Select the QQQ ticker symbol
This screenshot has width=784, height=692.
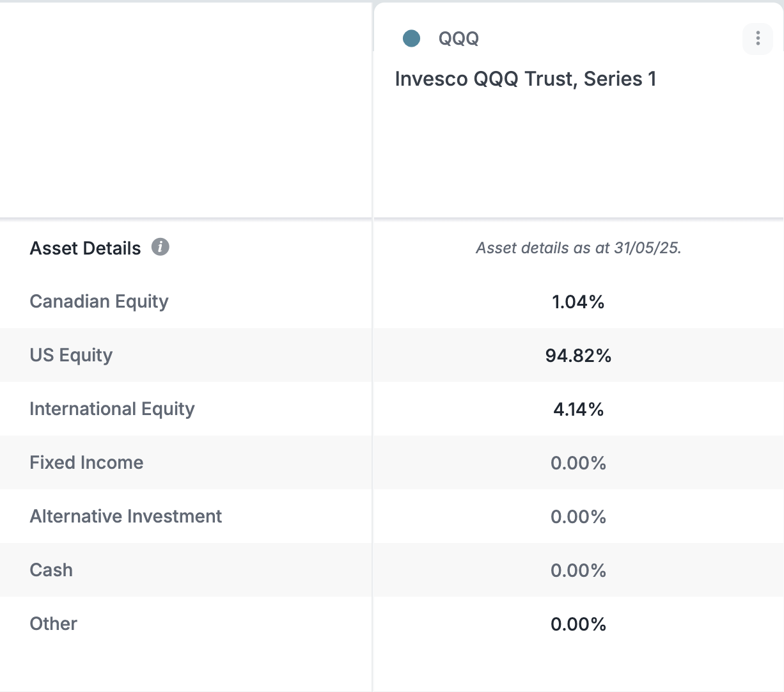pos(459,38)
